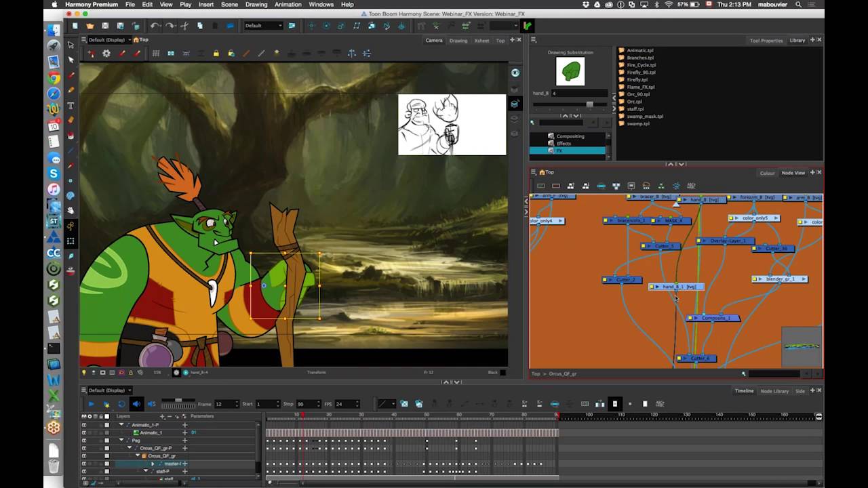Toggle visibility checkbox for Orcus_QF_gr-P layer
868x488 pixels.
point(84,448)
